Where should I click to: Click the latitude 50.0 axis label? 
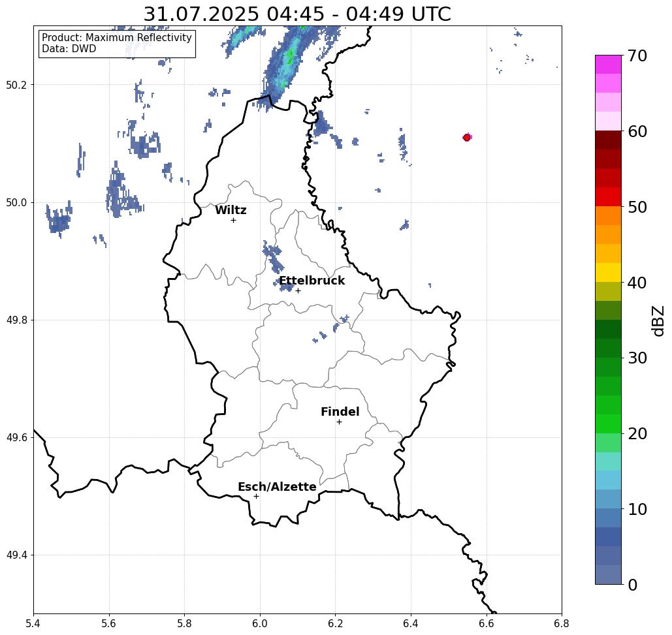tap(16, 202)
